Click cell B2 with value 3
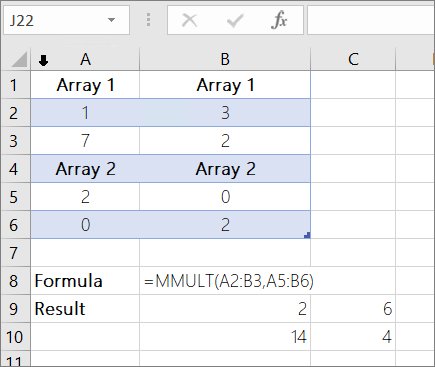 click(225, 113)
